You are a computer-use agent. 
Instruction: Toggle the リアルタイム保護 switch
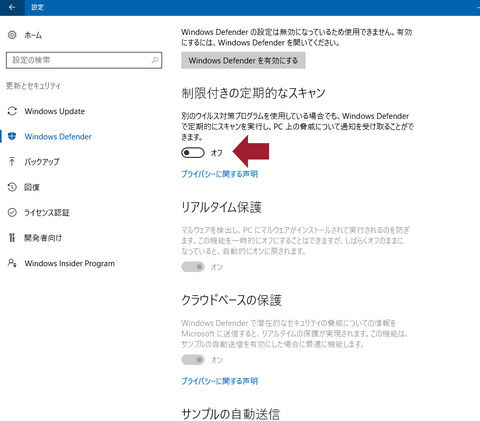click(193, 267)
